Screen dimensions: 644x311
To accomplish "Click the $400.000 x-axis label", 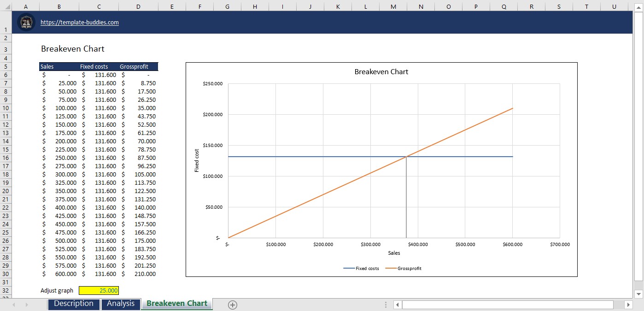I will [417, 244].
